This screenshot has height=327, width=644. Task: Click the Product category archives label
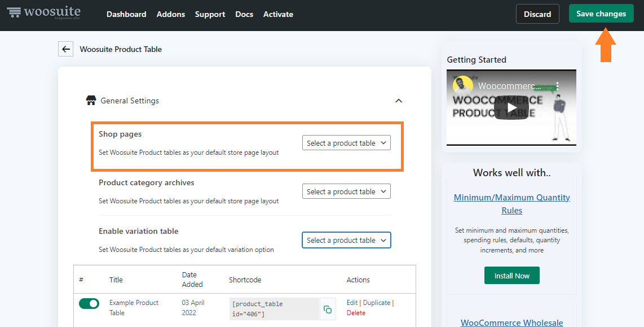[146, 182]
